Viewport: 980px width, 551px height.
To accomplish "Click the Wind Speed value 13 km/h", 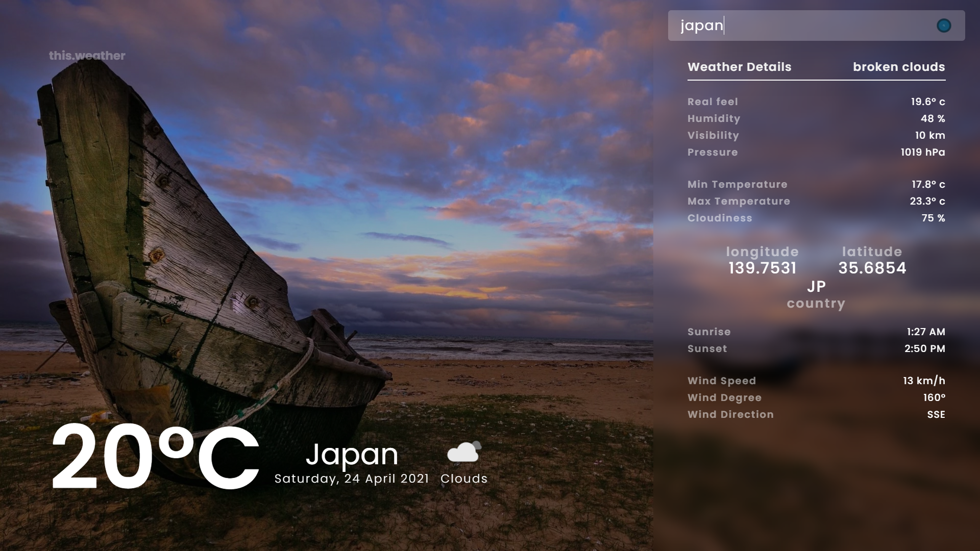I will pyautogui.click(x=923, y=381).
